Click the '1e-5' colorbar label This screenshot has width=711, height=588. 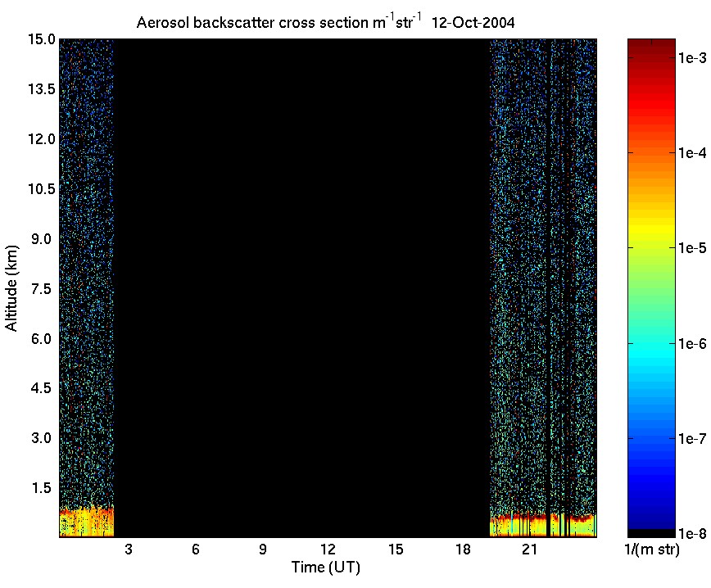tap(692, 248)
